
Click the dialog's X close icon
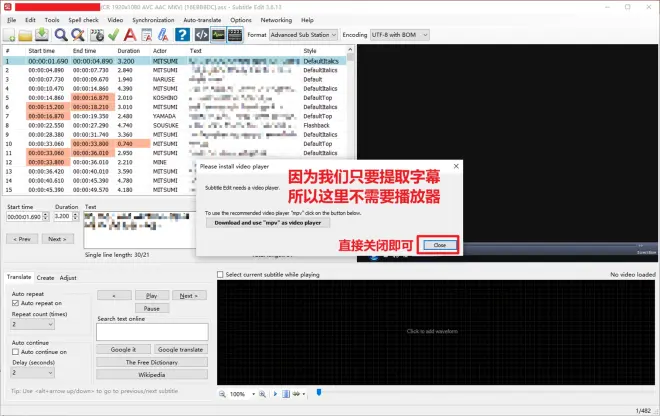click(456, 166)
